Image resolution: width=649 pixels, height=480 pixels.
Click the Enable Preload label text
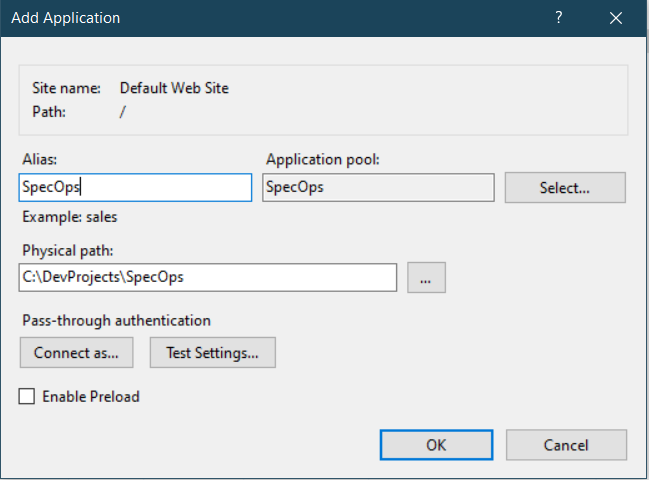(x=91, y=397)
